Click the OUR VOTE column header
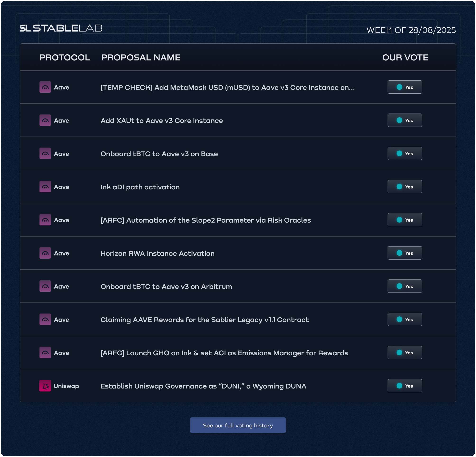476x457 pixels. 405,58
